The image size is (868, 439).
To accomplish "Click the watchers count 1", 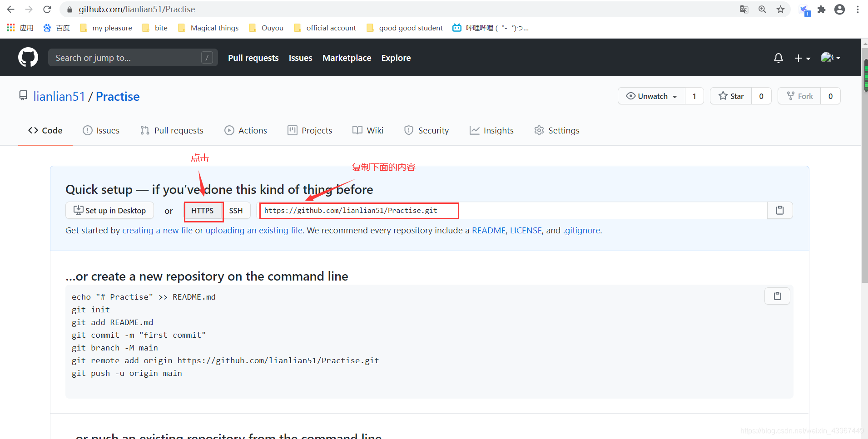I will [x=694, y=96].
